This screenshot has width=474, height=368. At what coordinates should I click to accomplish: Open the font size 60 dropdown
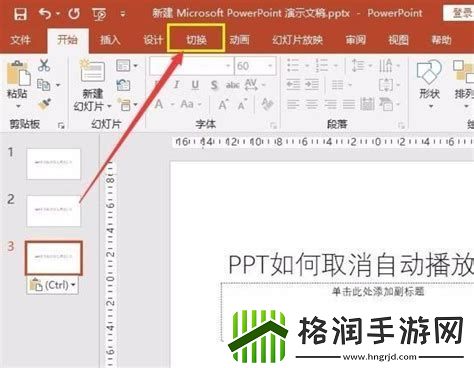coord(270,66)
